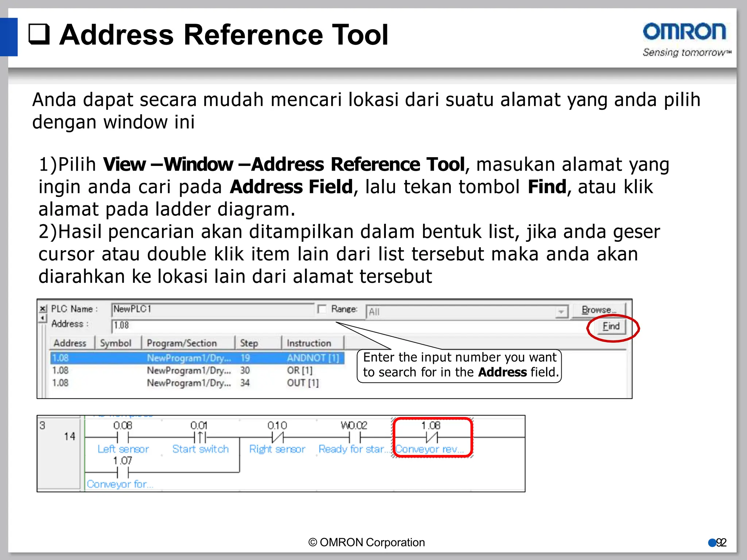747x560 pixels.
Task: Click rung number 3 in ladder margin
Action: pos(43,425)
